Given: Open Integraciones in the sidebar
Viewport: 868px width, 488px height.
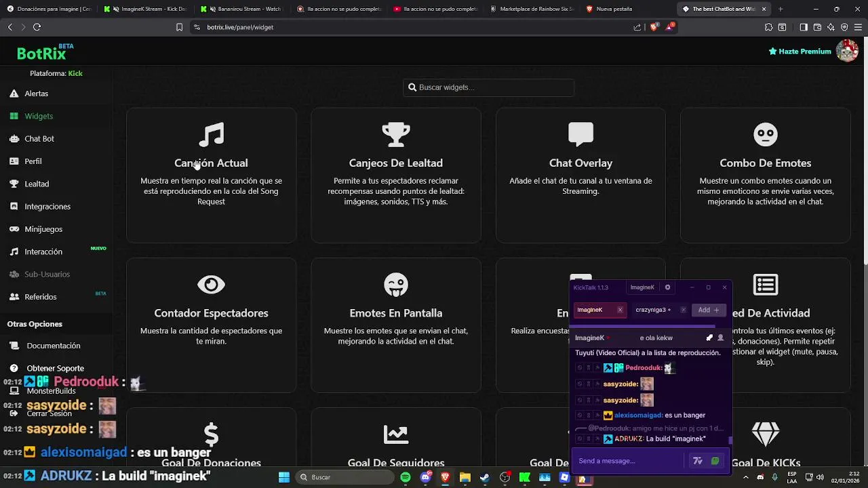Looking at the screenshot, I should [47, 206].
